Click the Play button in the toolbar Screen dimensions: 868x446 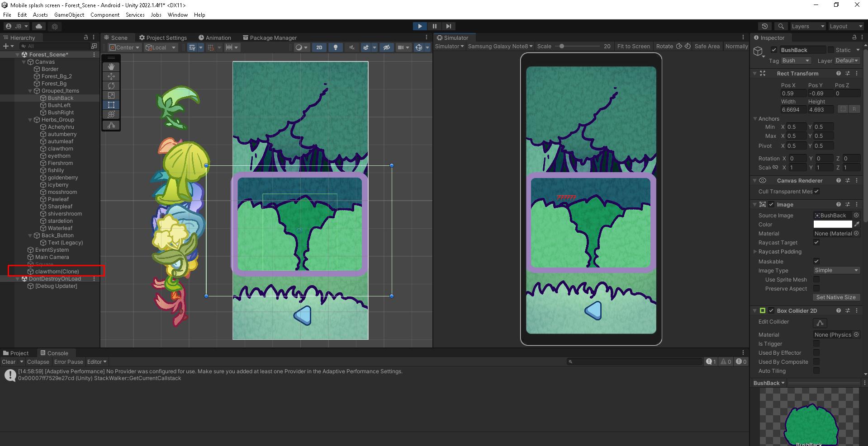point(420,26)
